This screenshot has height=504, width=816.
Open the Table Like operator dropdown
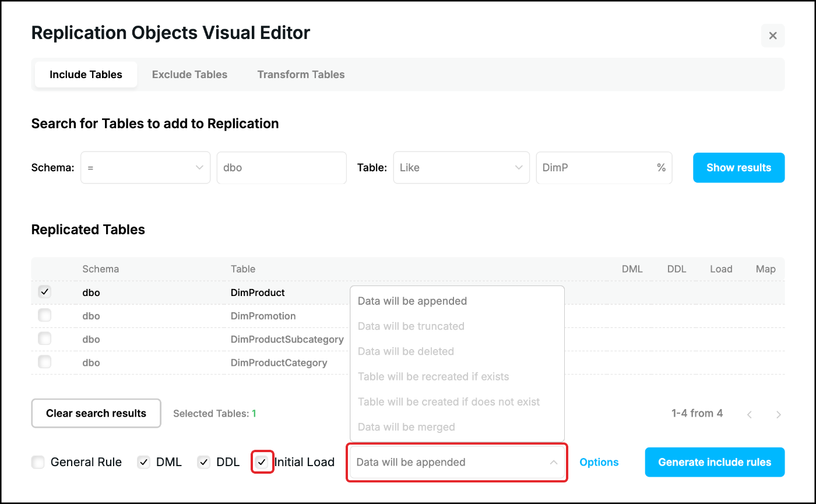coord(461,168)
